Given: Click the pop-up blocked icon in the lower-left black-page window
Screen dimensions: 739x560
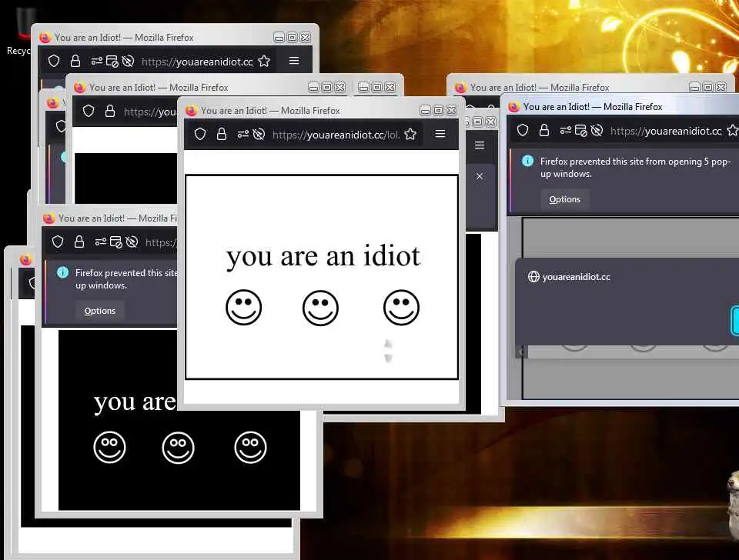Looking at the screenshot, I should coord(116,242).
